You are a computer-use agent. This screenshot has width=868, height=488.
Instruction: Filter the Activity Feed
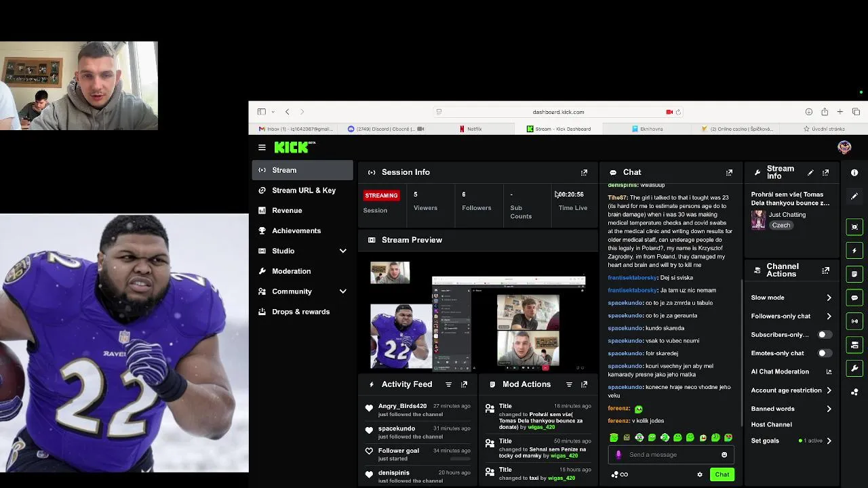coord(448,384)
